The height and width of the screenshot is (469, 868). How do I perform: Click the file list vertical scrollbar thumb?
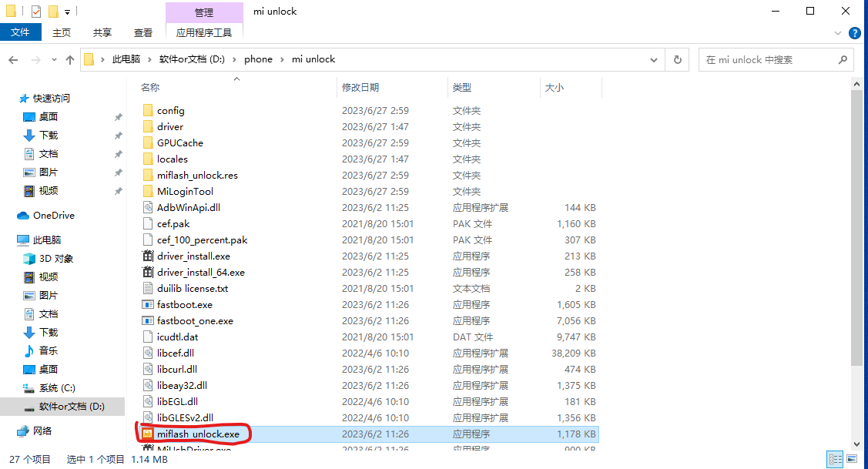856,228
